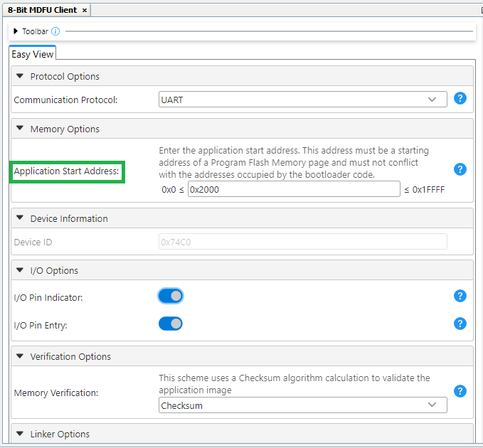Viewport: 483px width, 448px height.
Task: Close the 8-Bit MDFU Client tab
Action: tap(85, 10)
